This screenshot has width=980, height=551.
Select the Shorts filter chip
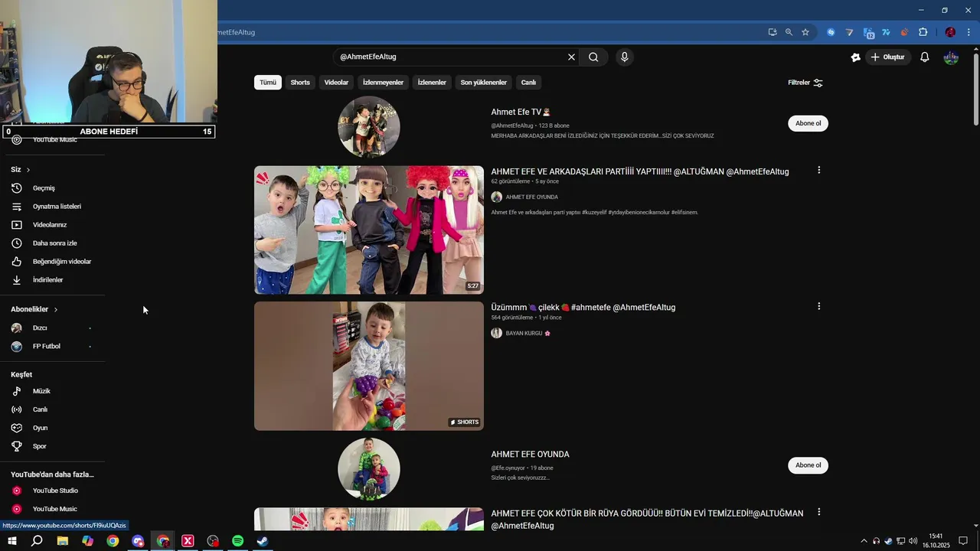[x=300, y=83]
